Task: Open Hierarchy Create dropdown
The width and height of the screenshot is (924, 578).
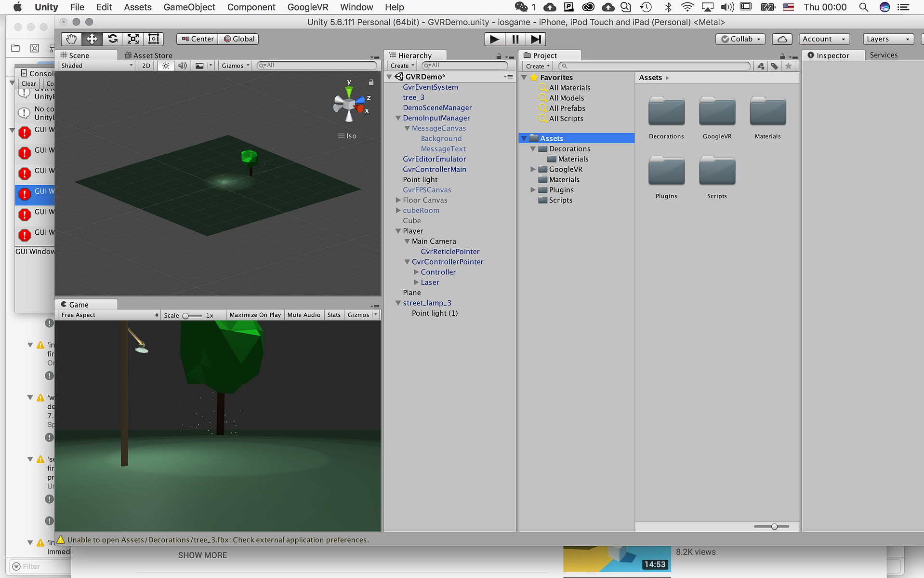Action: pyautogui.click(x=402, y=66)
